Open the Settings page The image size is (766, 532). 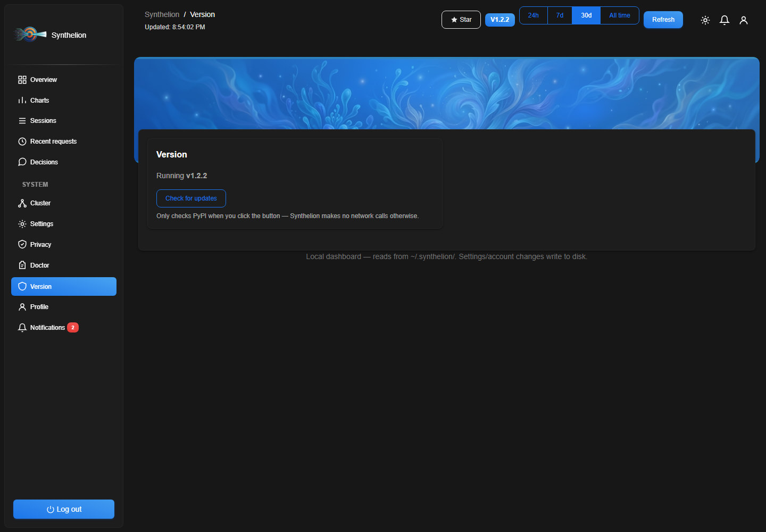(64, 224)
